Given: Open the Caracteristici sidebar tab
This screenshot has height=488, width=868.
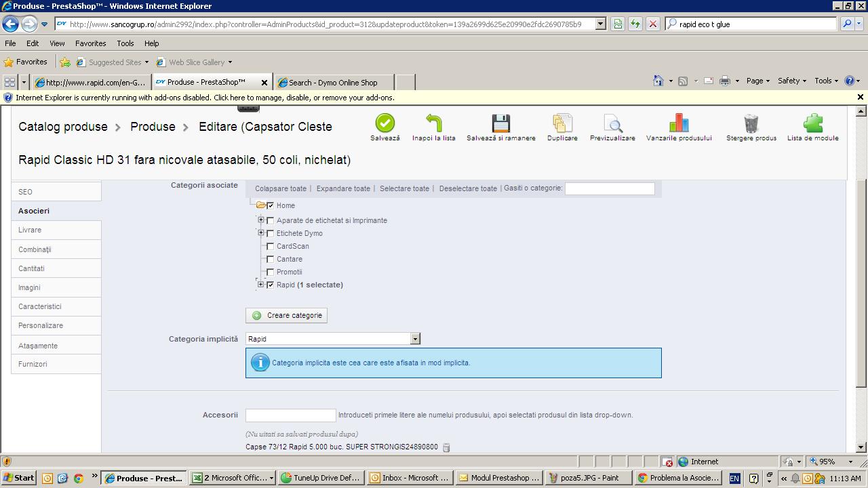Looking at the screenshot, I should point(56,306).
